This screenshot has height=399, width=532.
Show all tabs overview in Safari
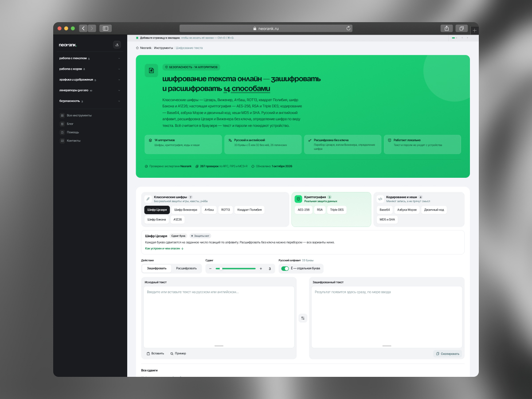(462, 28)
